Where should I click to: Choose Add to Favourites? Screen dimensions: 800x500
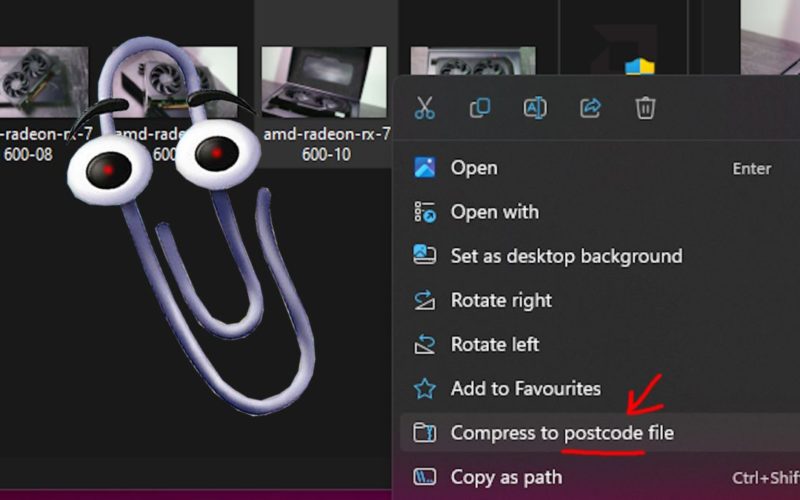click(x=600, y=389)
